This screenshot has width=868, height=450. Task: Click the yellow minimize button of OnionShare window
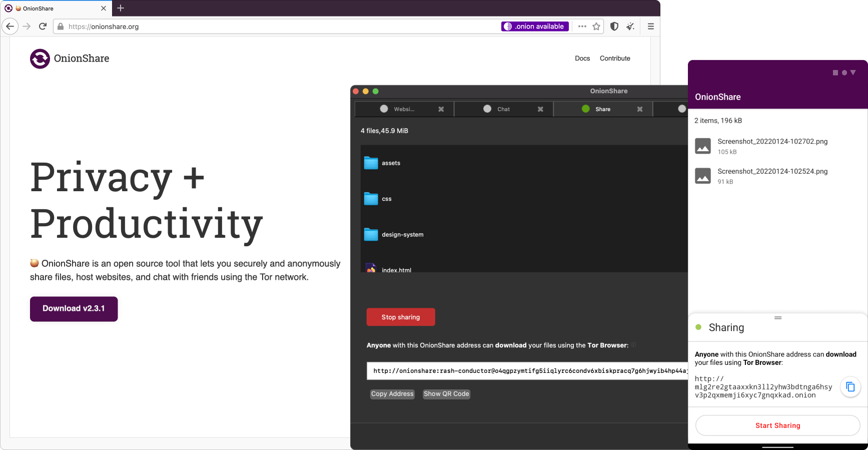366,92
